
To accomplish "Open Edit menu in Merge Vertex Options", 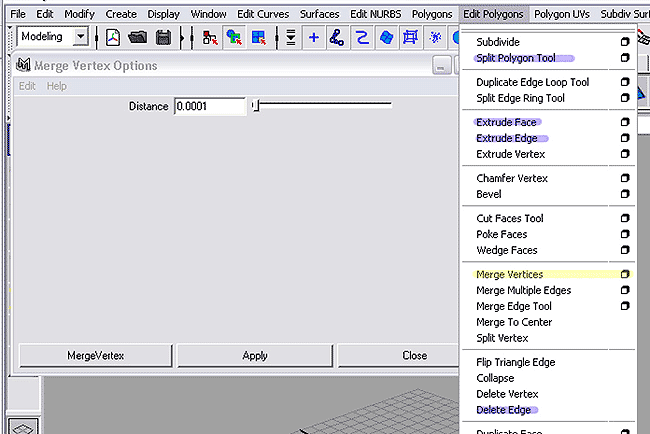I will pos(27,86).
